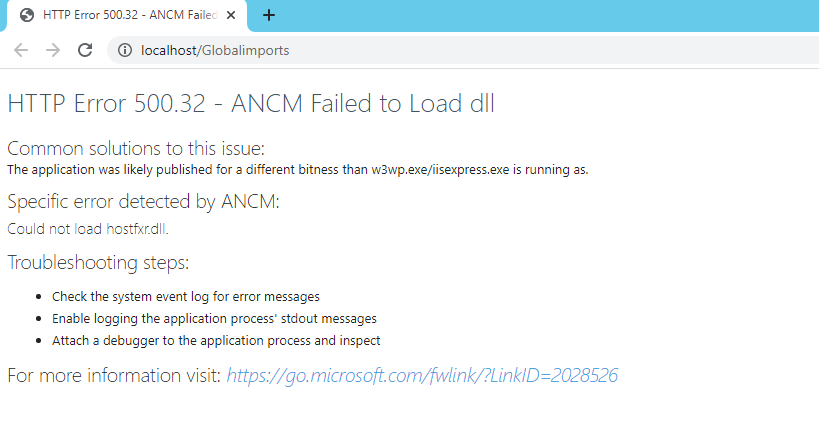Click the 'Specific error detected by ANCM' heading
This screenshot has width=819, height=439.
[x=144, y=202]
